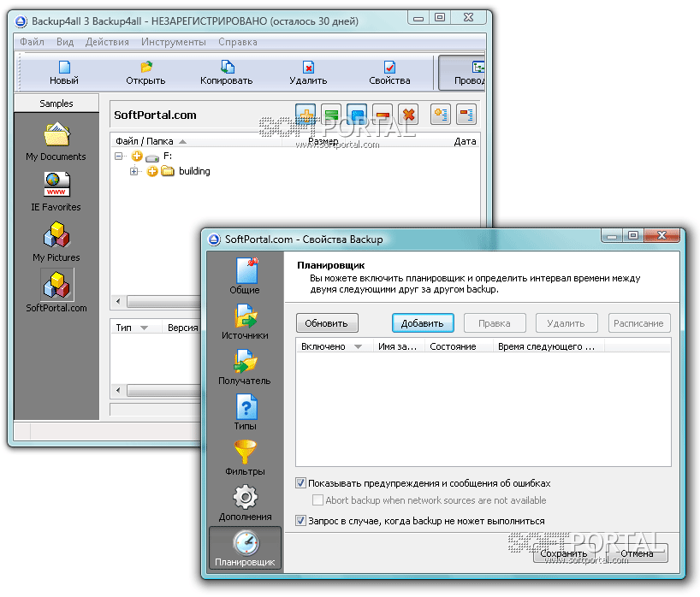This screenshot has height=597, width=700.
Task: Open the Получатель page in properties
Action: click(245, 367)
